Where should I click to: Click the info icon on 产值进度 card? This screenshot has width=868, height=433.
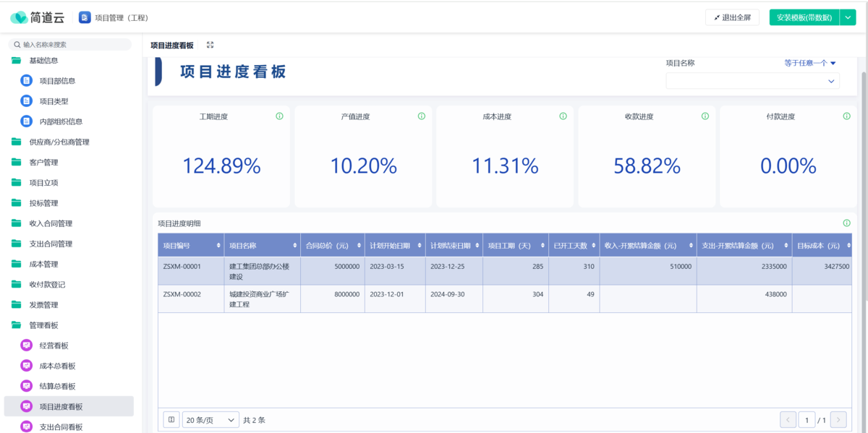coord(421,116)
